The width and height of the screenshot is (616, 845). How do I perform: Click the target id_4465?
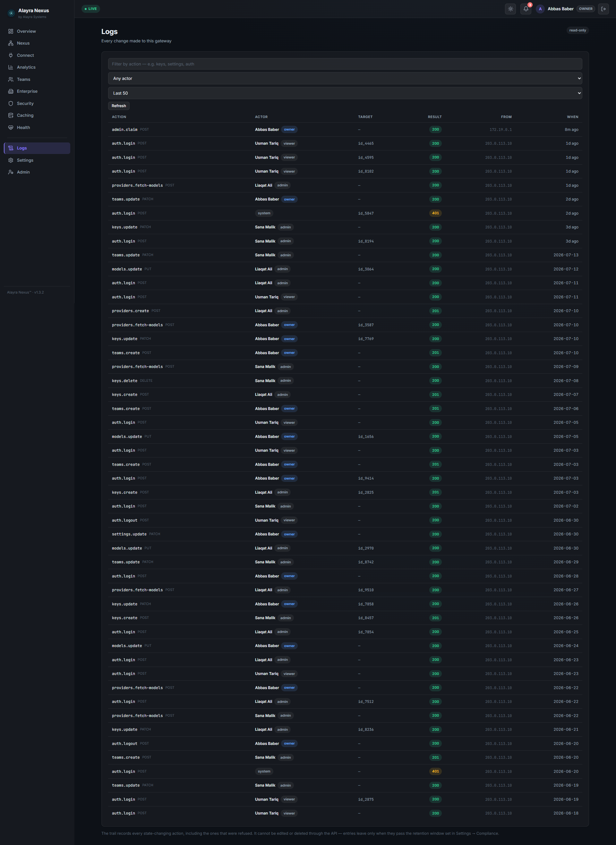coord(366,143)
